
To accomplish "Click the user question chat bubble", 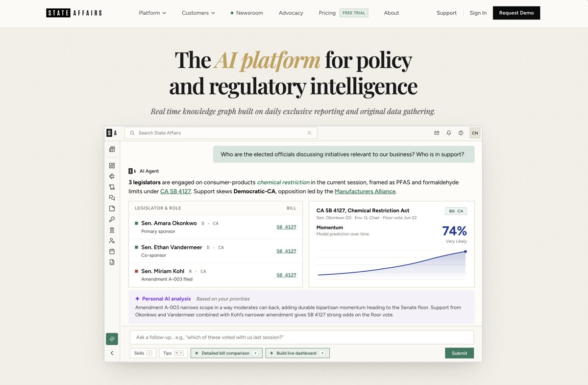I will (x=343, y=154).
